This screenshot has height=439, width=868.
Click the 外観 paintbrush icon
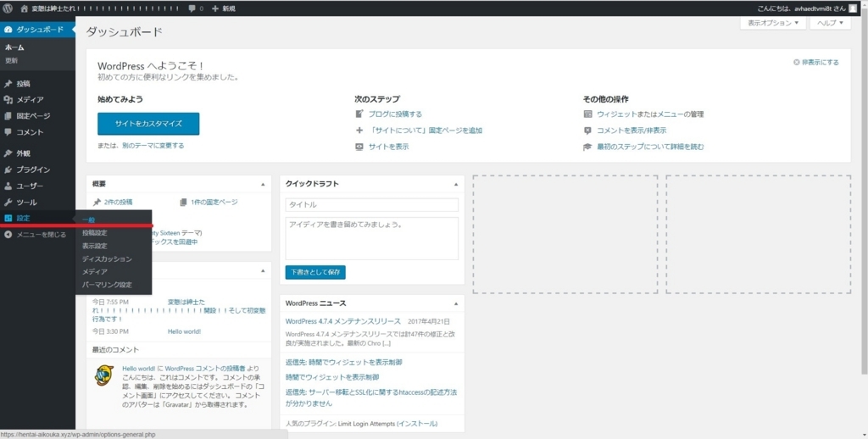point(8,153)
